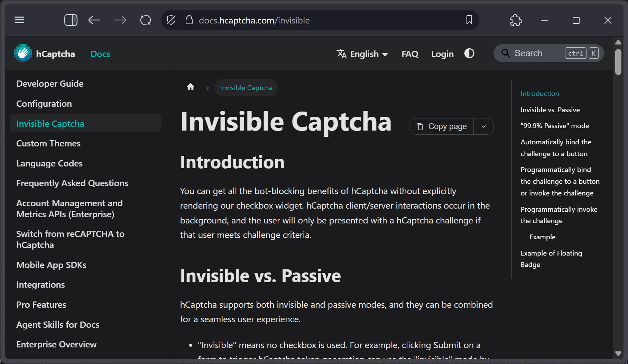Open Integrations in sidebar
Screen dimensions: 628x364
click(x=85, y=285)
